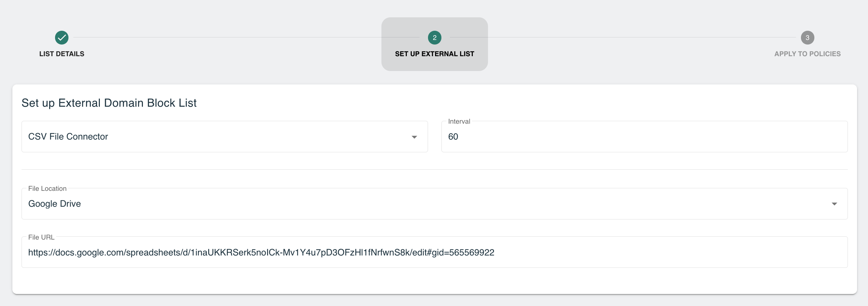This screenshot has width=868, height=306.
Task: Expand the CSV File Connector dropdown arrow
Action: click(414, 137)
